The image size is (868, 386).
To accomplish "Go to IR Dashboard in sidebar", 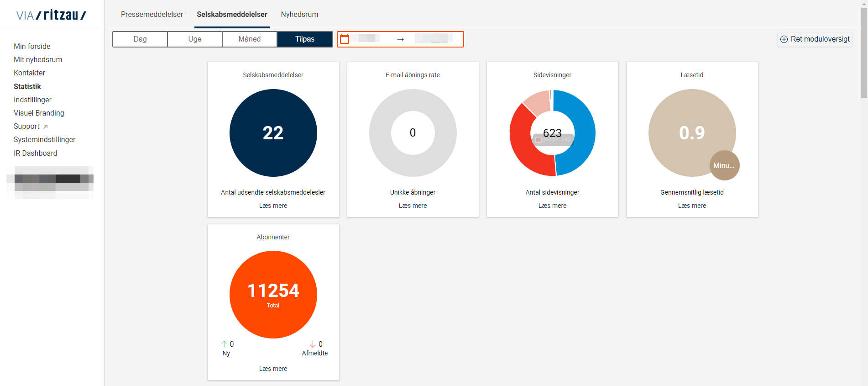I will [x=36, y=153].
